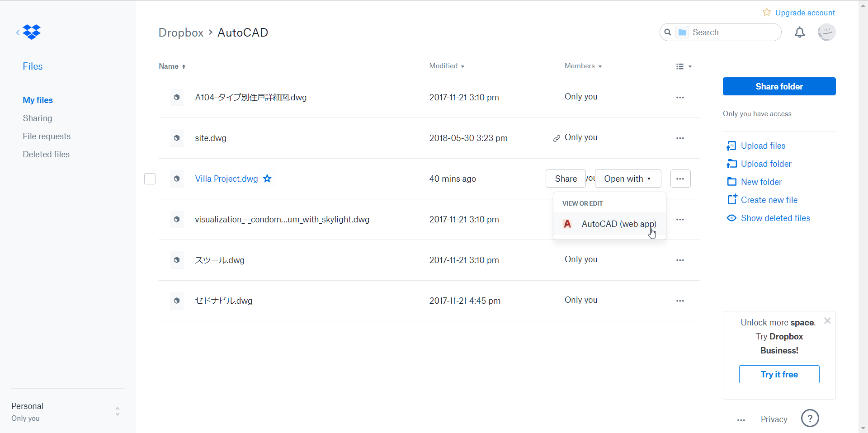Open スツール.dwg file name

tap(219, 260)
